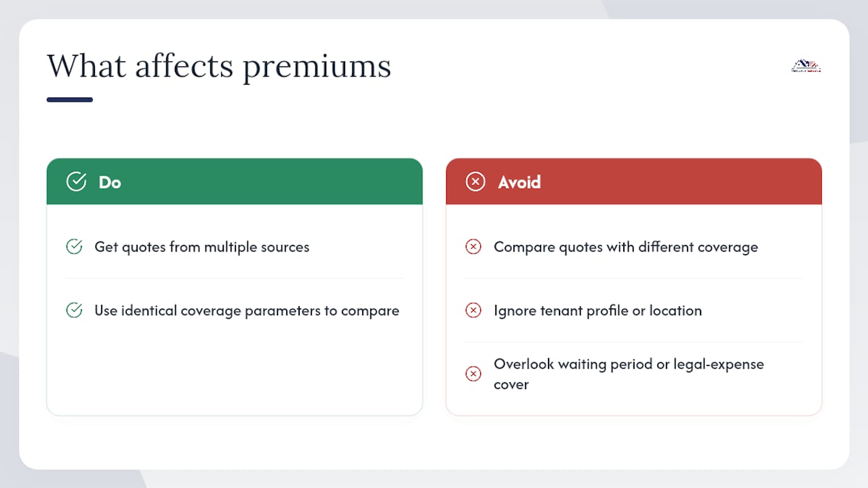
Task: Click the X icon in the Avoid header
Action: pos(475,182)
